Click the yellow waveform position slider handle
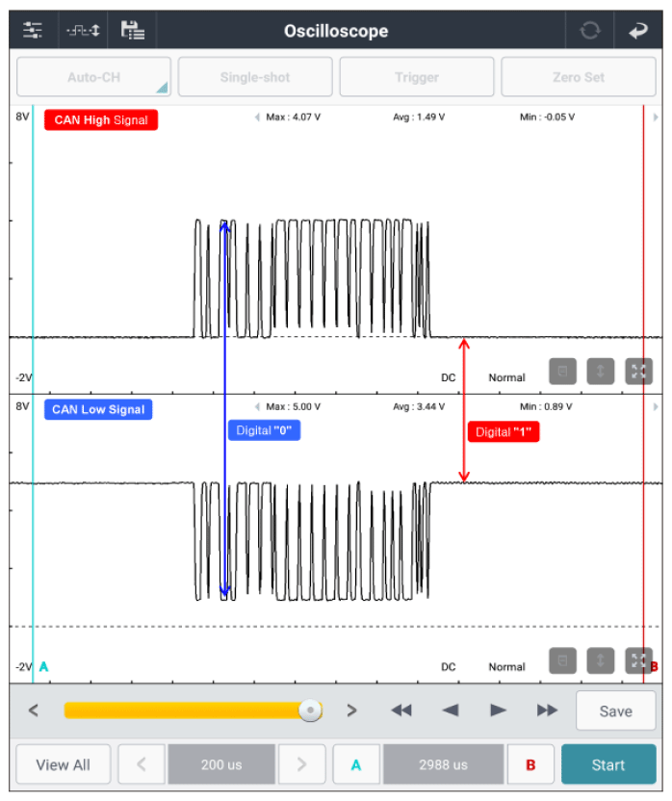 (x=310, y=711)
